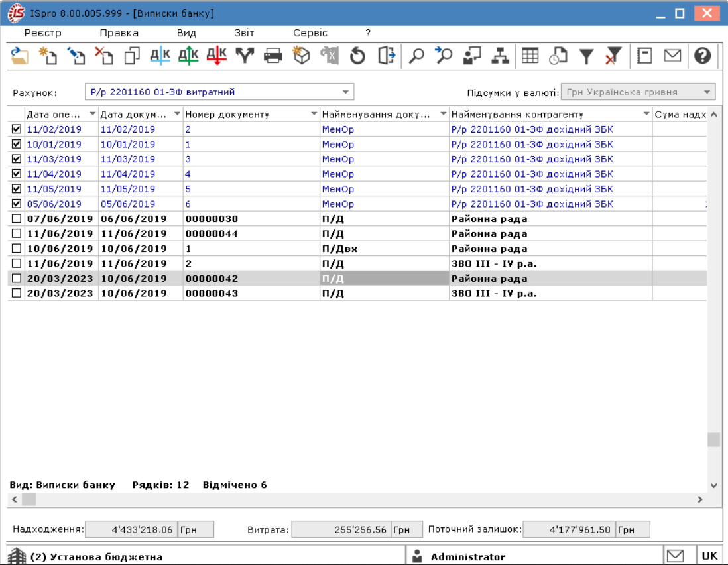The image size is (728, 565).
Task: Click the notebook toolbar icon
Action: [644, 56]
